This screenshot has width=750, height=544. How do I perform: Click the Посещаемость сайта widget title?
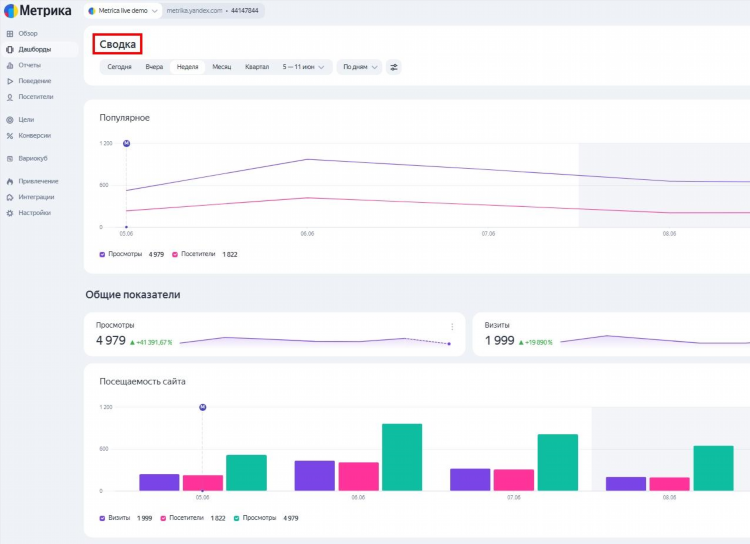coord(143,381)
